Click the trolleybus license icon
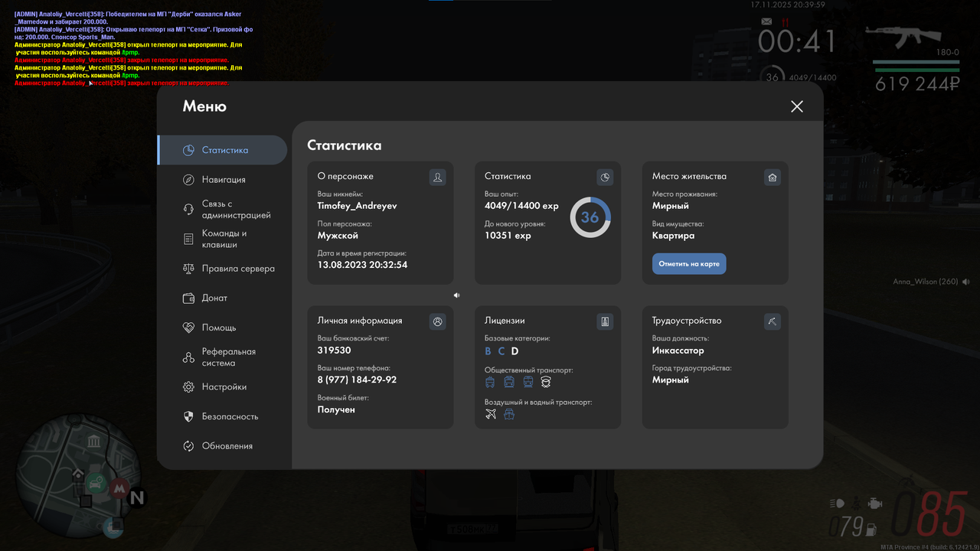Viewport: 980px width, 551px height. tap(491, 381)
